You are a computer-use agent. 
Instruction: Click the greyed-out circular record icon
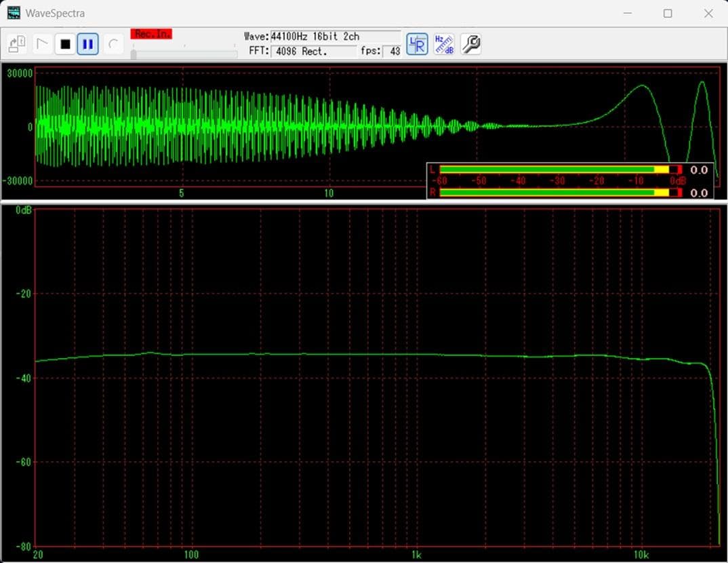(x=113, y=45)
